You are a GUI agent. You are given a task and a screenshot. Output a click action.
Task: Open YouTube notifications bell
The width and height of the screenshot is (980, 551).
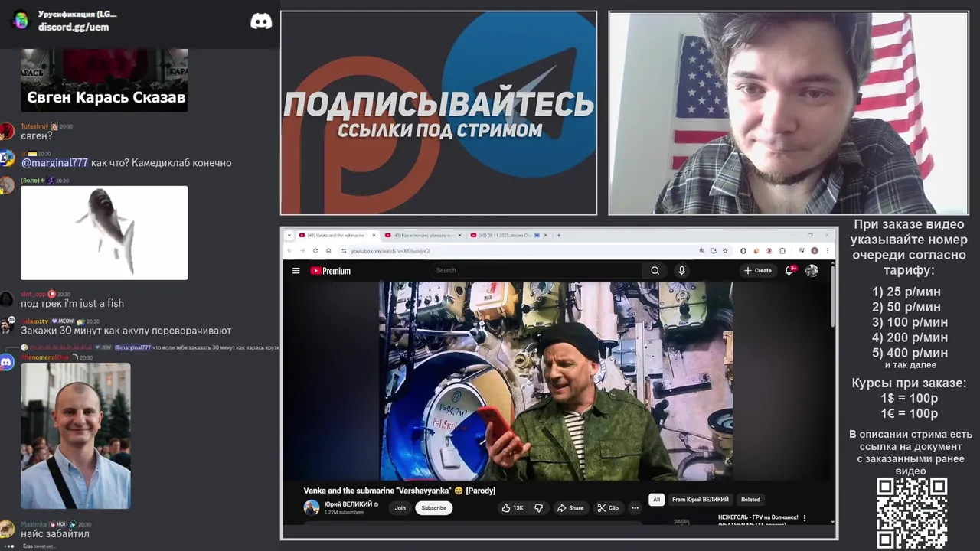[x=789, y=270]
